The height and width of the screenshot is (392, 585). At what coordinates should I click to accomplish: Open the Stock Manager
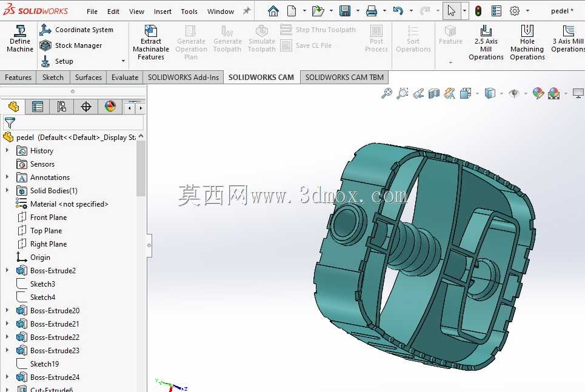pyautogui.click(x=71, y=45)
